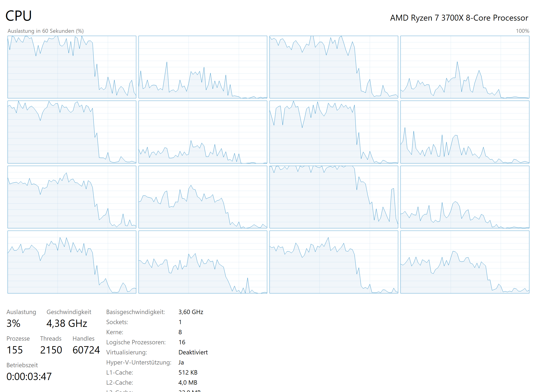Click the 3% Auslastung value

click(x=14, y=323)
